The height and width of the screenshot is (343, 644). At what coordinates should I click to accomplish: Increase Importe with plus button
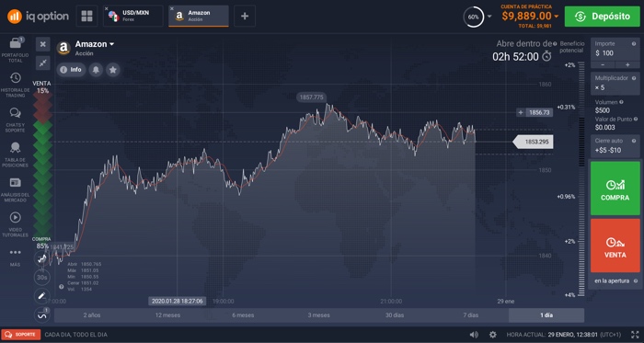pyautogui.click(x=627, y=64)
